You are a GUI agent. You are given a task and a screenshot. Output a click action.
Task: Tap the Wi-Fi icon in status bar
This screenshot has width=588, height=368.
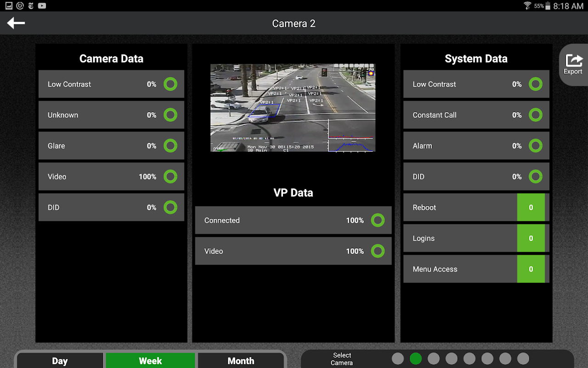[x=527, y=6]
